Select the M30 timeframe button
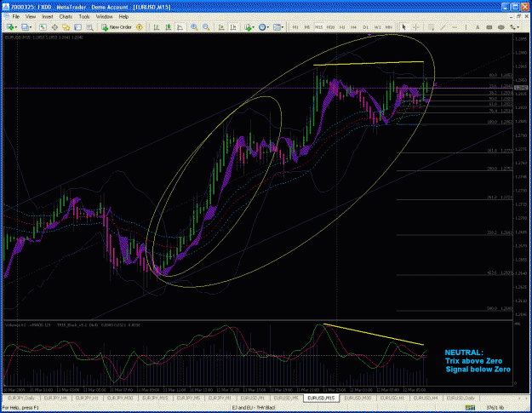This screenshot has width=532, height=413. click(330, 27)
